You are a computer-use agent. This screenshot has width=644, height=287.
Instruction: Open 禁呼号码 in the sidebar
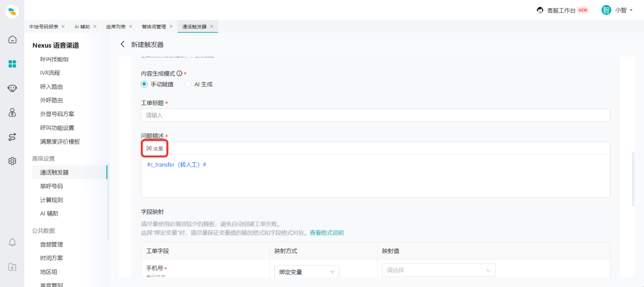point(51,186)
